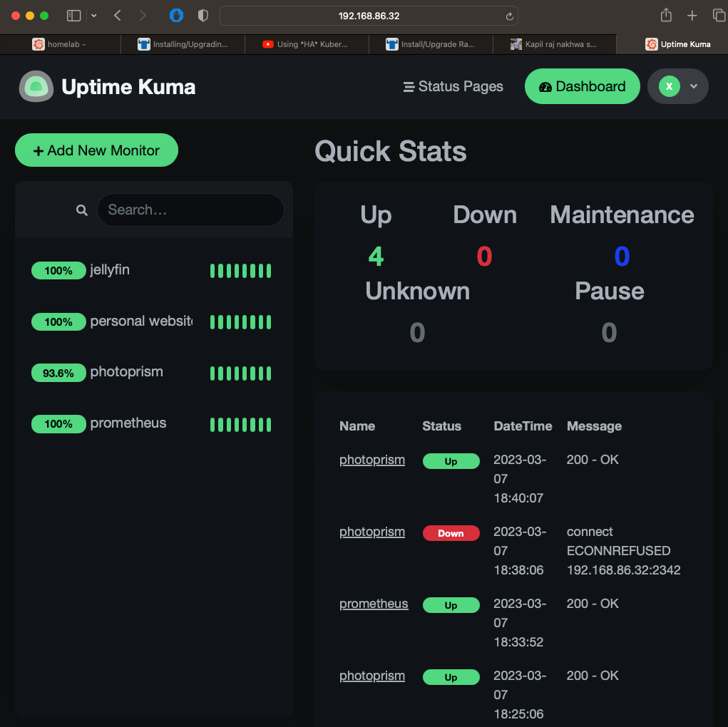Image resolution: width=728 pixels, height=727 pixels.
Task: Open the Safari share icon
Action: 666,15
